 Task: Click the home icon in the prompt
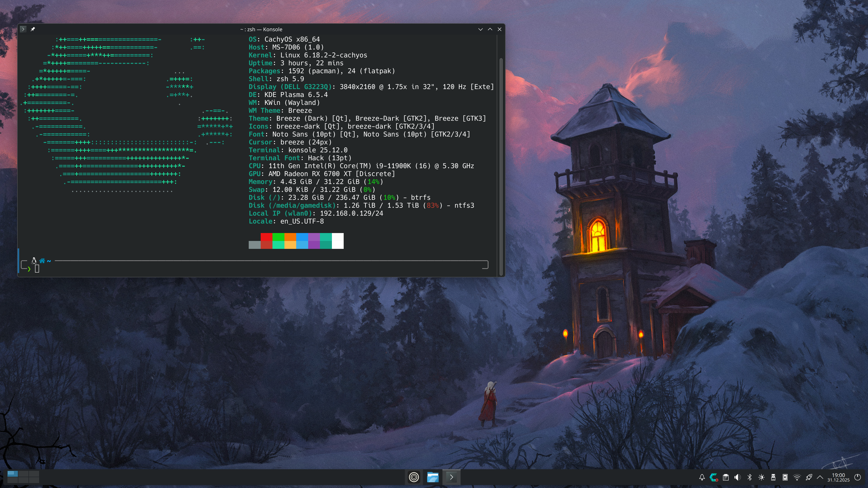pos(42,261)
